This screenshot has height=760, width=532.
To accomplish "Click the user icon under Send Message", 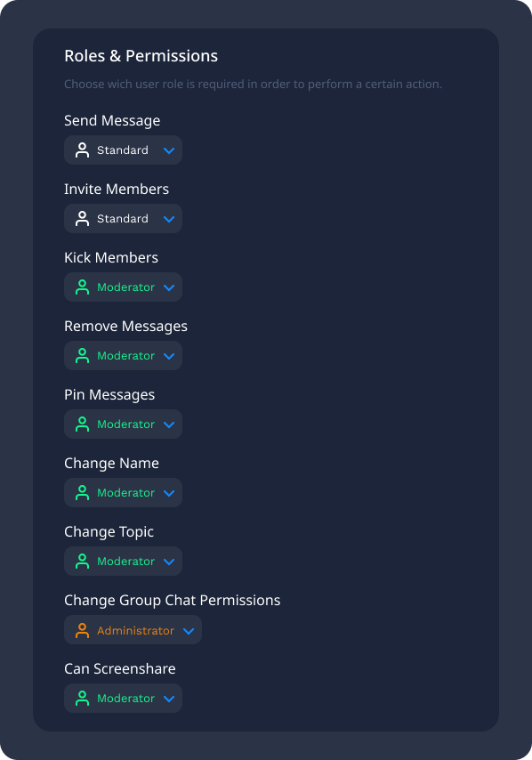I will 83,150.
